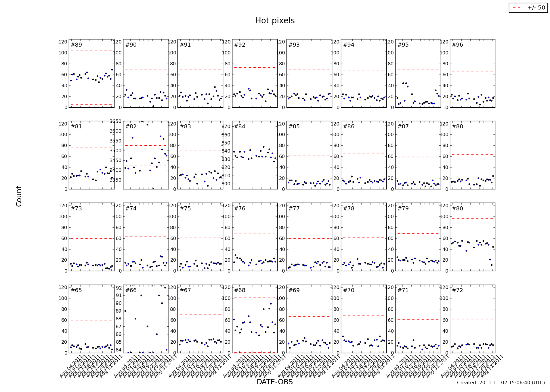Click the #84 subplot label
Image resolution: width=550 pixels, height=392 pixels.
tap(240, 127)
